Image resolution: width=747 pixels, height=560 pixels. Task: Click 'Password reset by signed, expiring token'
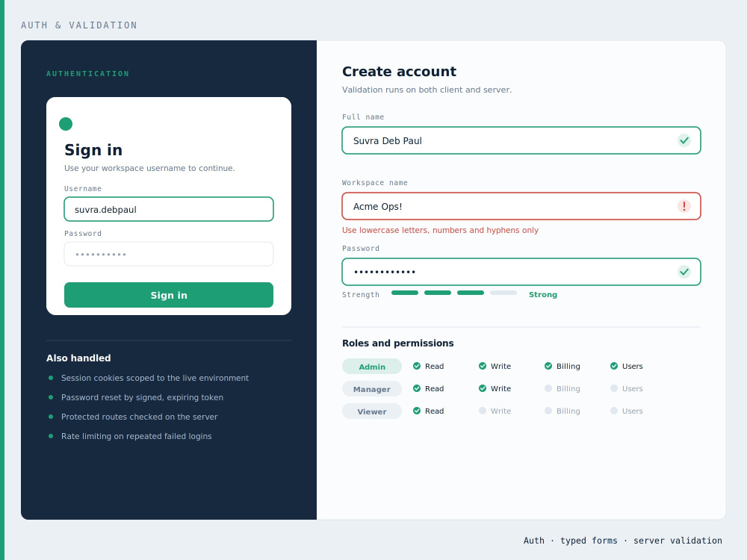[x=142, y=397]
